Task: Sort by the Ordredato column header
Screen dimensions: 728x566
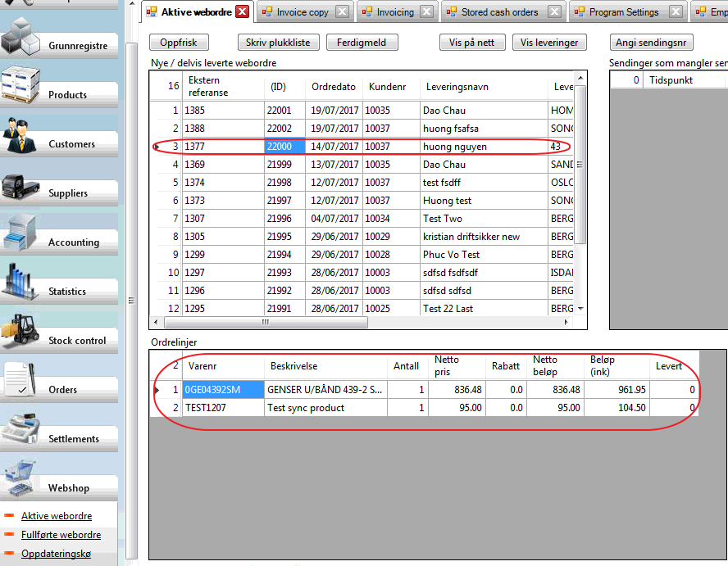Action: (334, 87)
